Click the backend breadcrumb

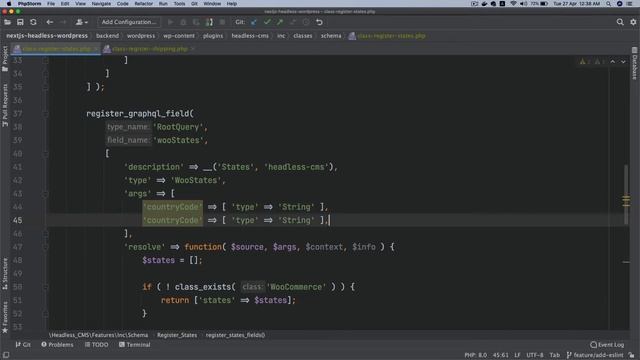(107, 36)
